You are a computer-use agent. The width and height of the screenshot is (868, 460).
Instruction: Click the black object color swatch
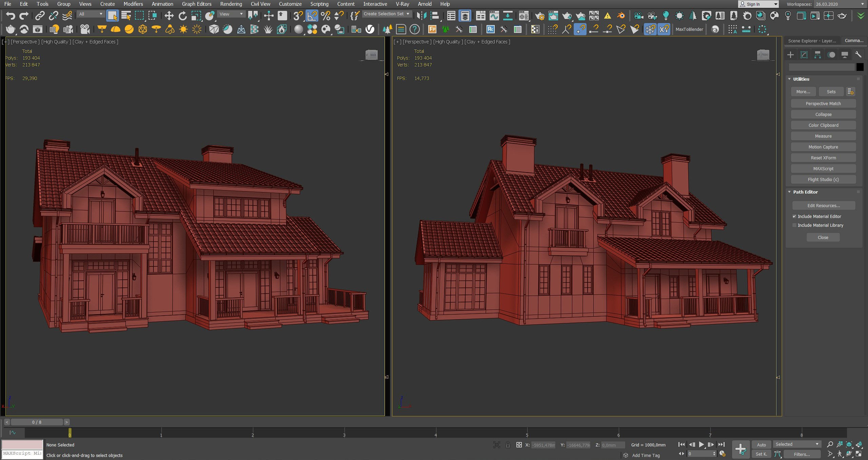(860, 67)
